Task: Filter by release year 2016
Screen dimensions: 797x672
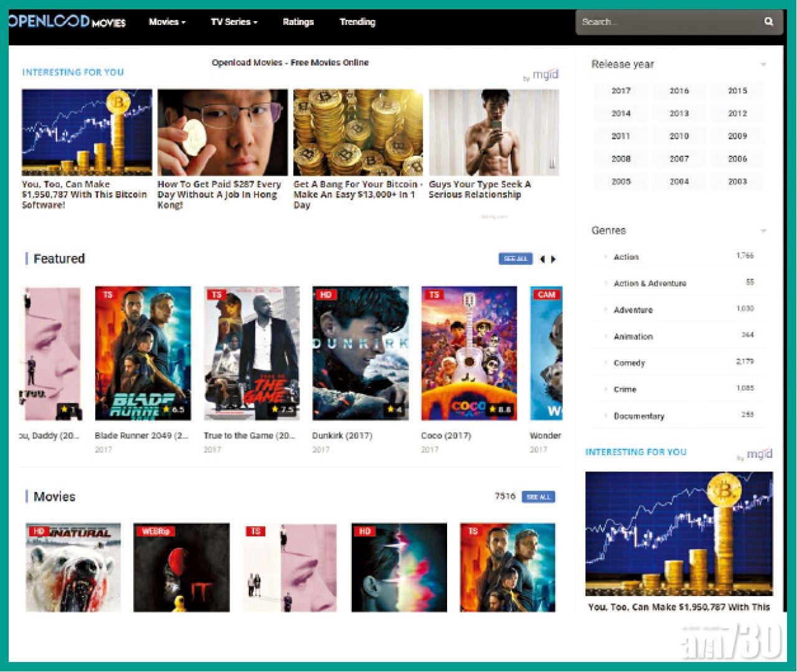Action: [679, 91]
